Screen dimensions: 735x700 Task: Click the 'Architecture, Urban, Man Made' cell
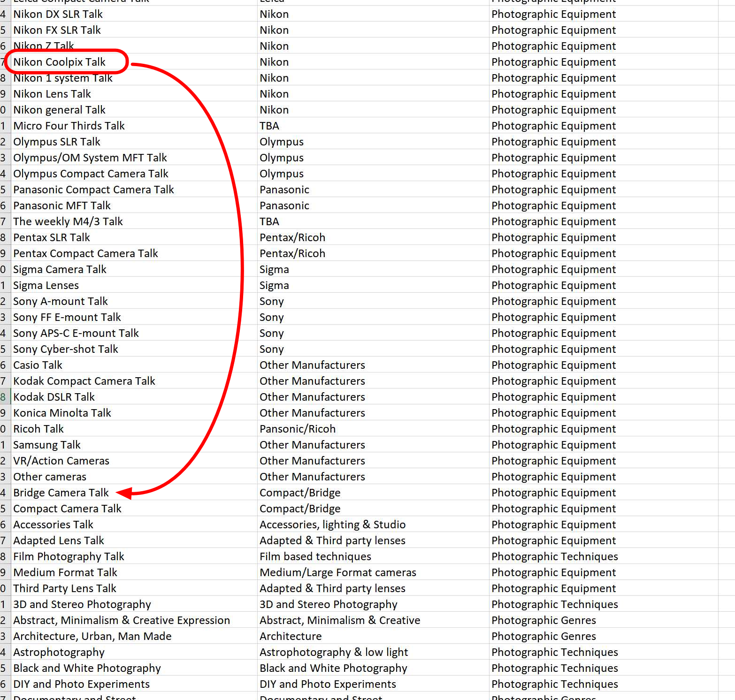134,636
